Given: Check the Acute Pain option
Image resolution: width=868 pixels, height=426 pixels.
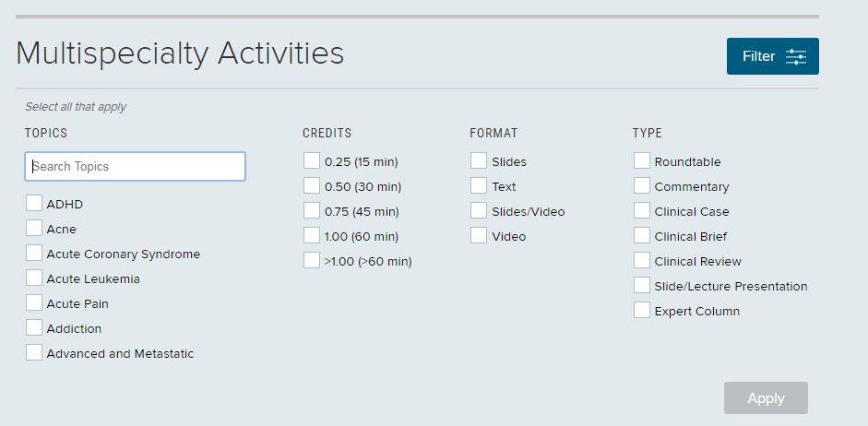Looking at the screenshot, I should 34,302.
